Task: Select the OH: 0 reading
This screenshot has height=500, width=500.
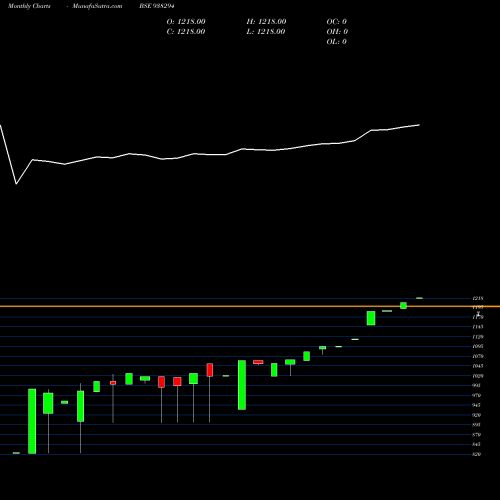Action: pyautogui.click(x=337, y=32)
